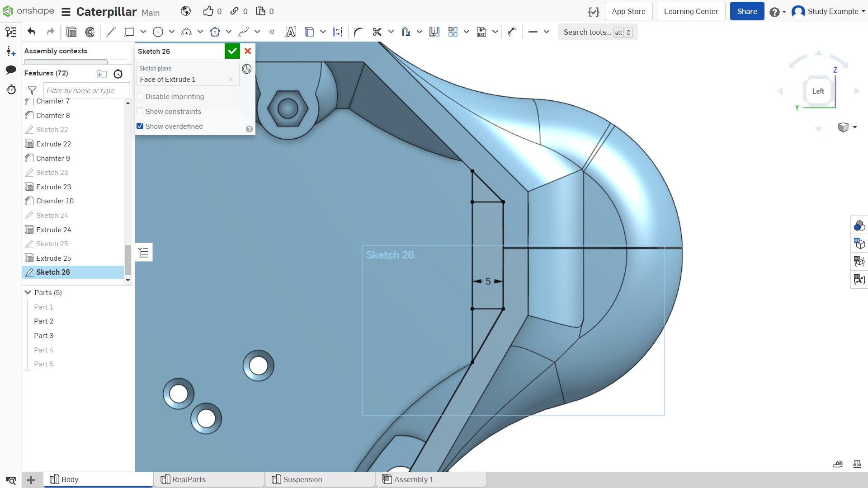
Task: Click the Search tools box
Action: tap(598, 32)
